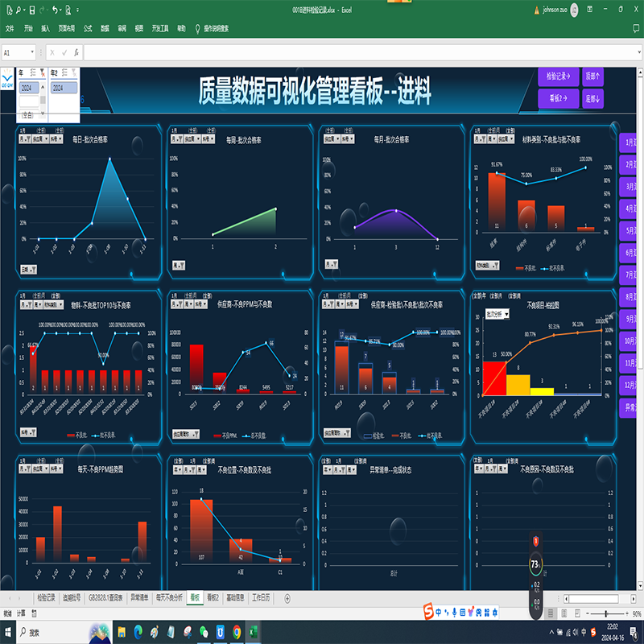
Task: Switch to Page Break Preview icon
Action: (x=577, y=613)
